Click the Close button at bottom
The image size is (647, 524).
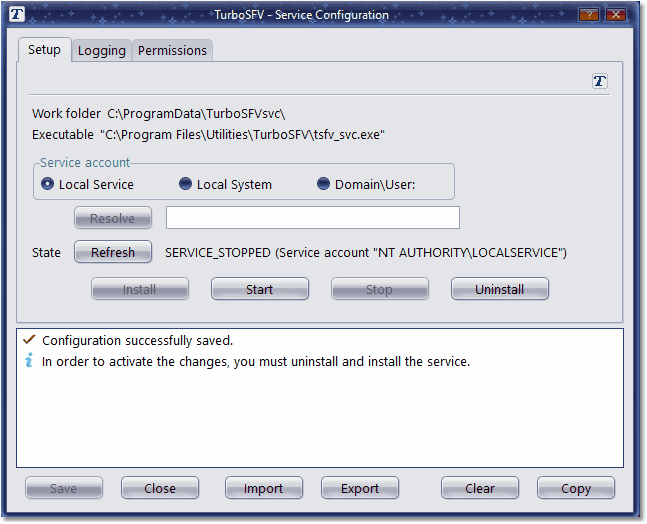tap(160, 488)
